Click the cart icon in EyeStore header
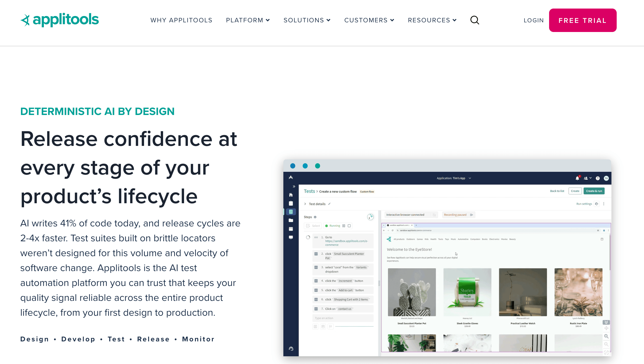The height and width of the screenshot is (364, 644). 602,239
